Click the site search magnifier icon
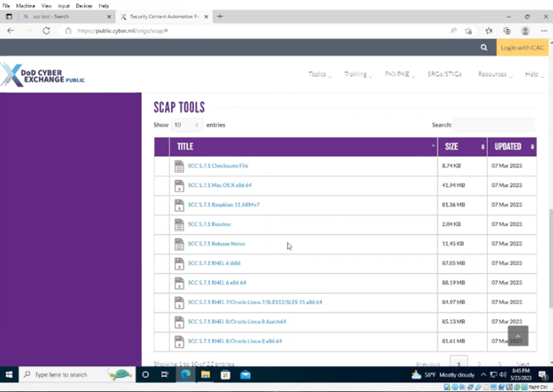The image size is (553, 392). coord(484,48)
